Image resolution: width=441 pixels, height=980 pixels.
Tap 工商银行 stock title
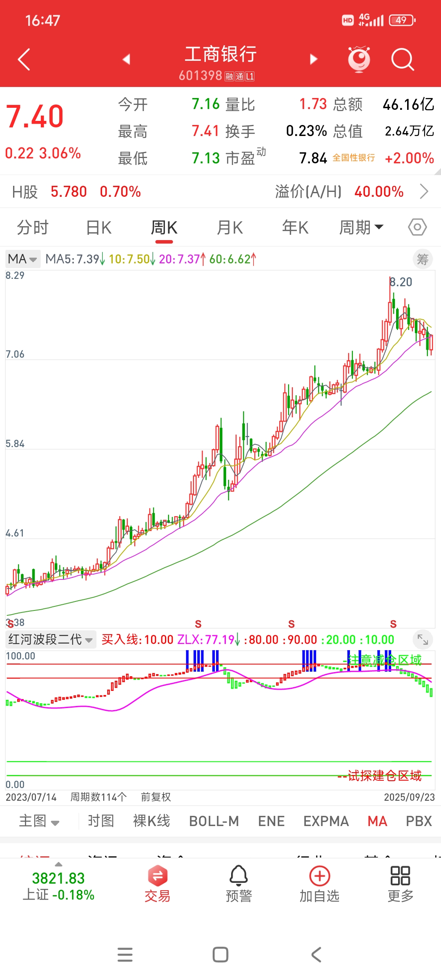pyautogui.click(x=220, y=54)
